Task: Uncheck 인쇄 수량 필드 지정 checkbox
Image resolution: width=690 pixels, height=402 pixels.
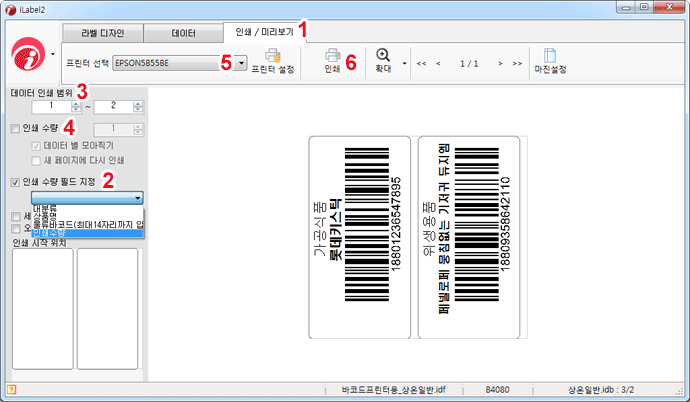Action: (x=15, y=182)
